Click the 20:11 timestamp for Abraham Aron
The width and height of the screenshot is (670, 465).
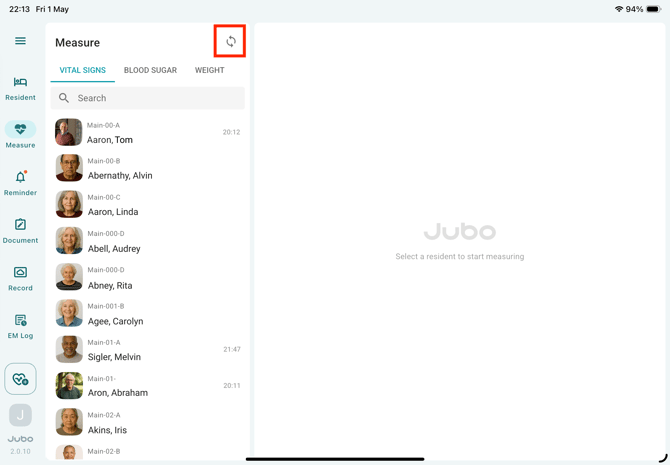[x=232, y=386]
